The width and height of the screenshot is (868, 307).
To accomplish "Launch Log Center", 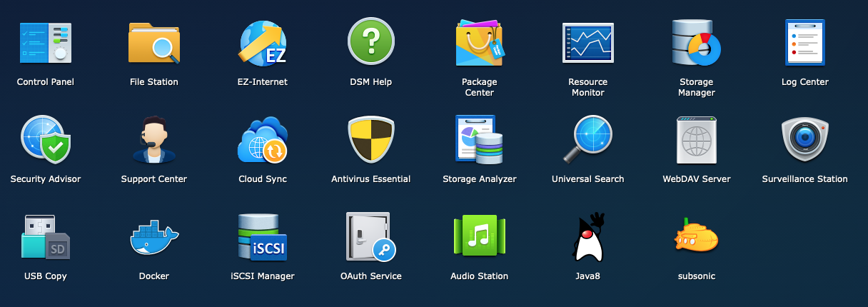I will click(805, 43).
